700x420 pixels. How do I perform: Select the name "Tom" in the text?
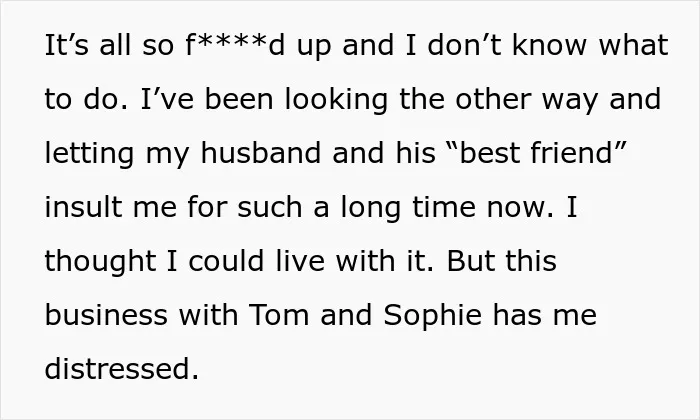(x=279, y=315)
